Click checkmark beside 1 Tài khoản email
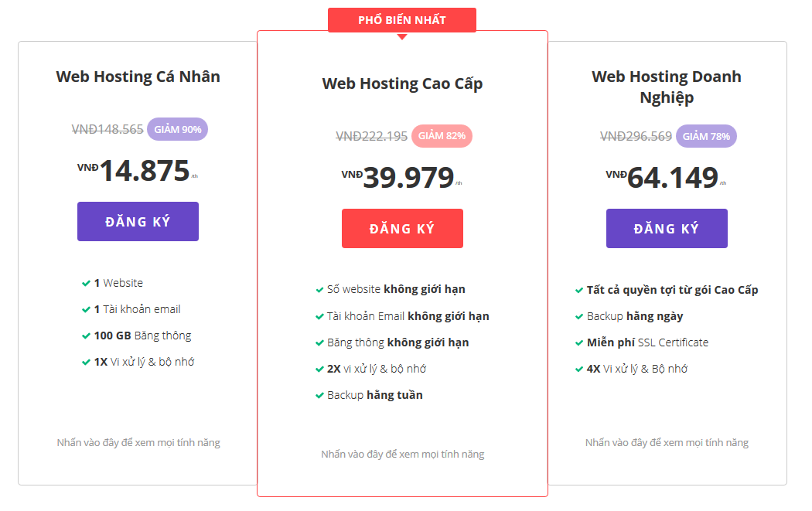The height and width of the screenshot is (511, 812). [86, 310]
